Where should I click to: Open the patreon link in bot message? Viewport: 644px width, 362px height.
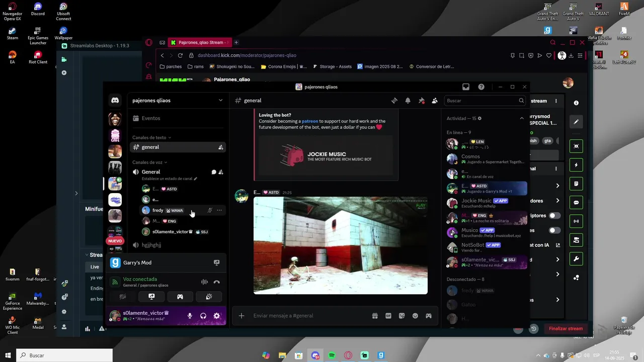pos(309,121)
